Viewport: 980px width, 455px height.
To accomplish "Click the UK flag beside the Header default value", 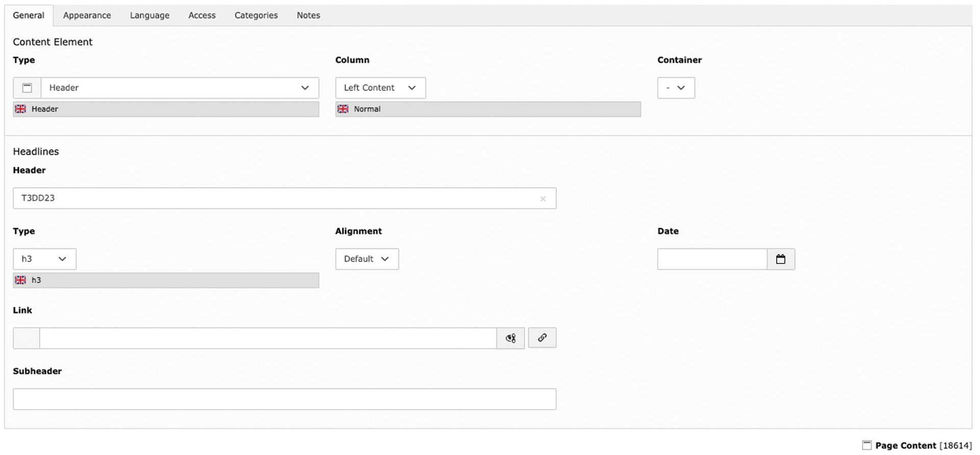I will pos(20,109).
